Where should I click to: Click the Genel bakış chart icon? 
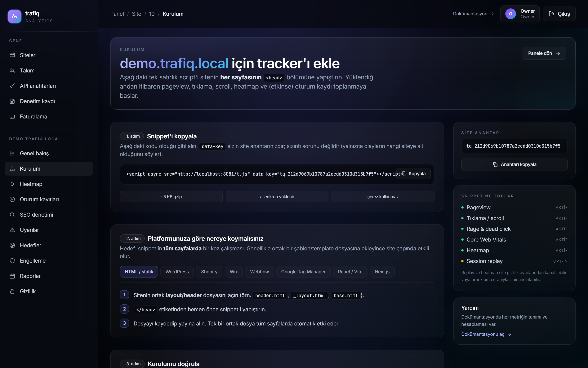pos(12,153)
